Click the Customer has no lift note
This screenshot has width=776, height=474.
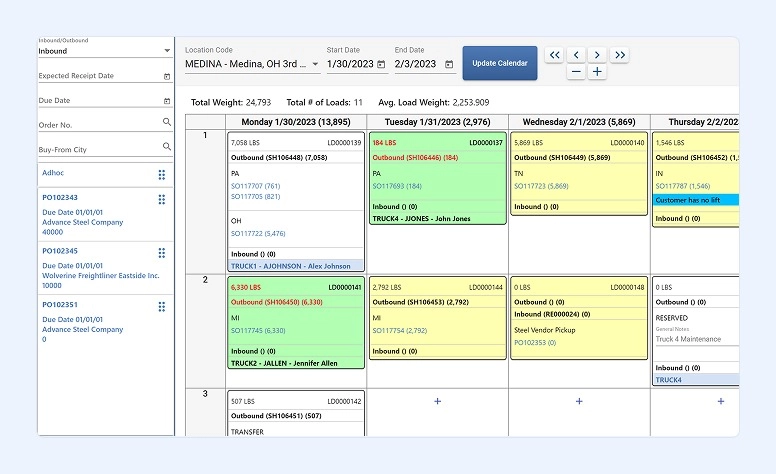point(696,200)
